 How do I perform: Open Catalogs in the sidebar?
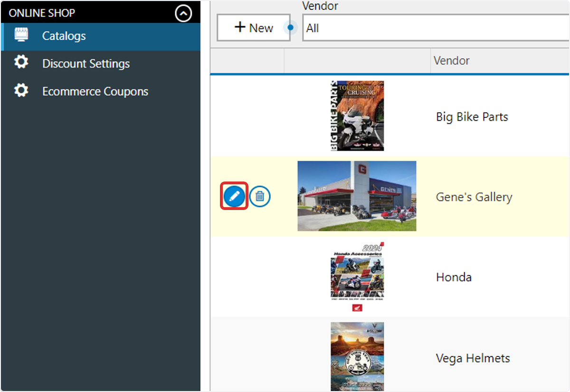tap(100, 36)
